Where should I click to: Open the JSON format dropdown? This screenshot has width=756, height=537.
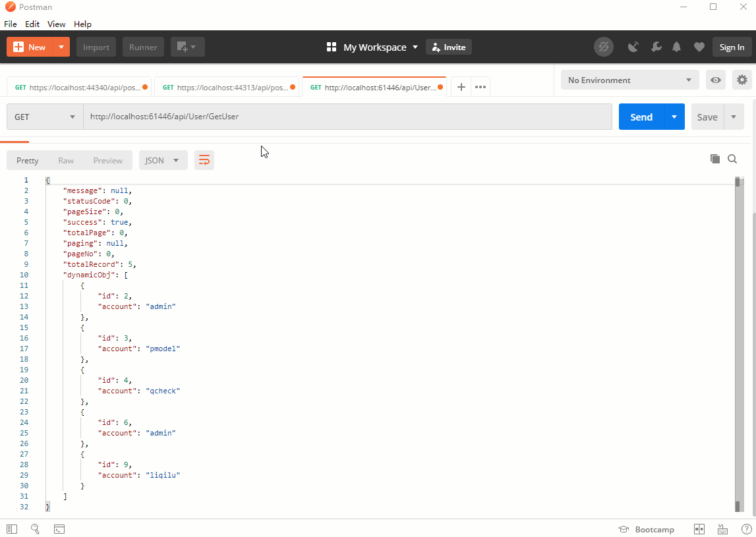(x=163, y=159)
